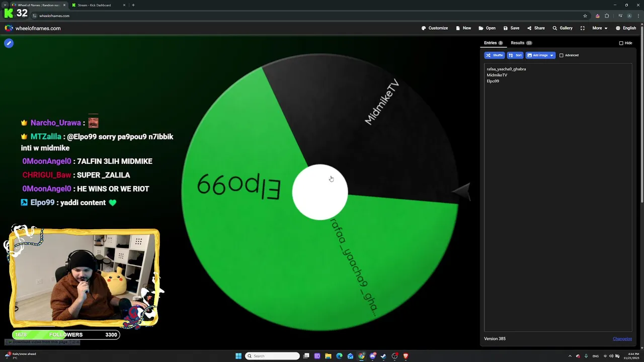Open the media controls icon in browser toolbar
644x362 pixels.
click(x=620, y=16)
